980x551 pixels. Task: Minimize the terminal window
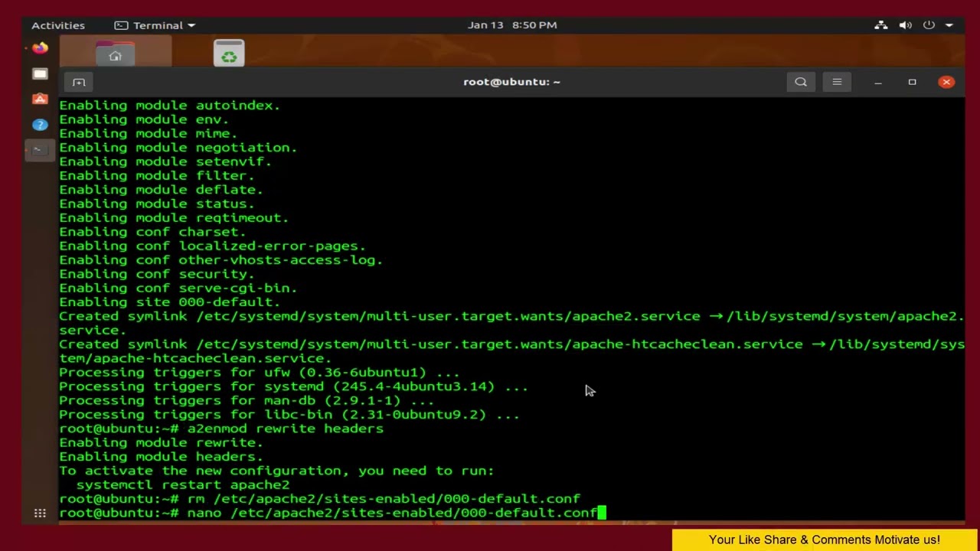coord(878,82)
